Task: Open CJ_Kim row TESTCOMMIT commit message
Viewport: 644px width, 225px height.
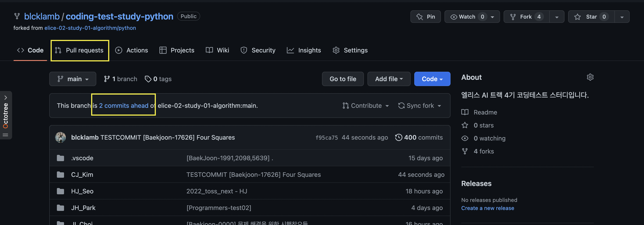Action: 253,174
